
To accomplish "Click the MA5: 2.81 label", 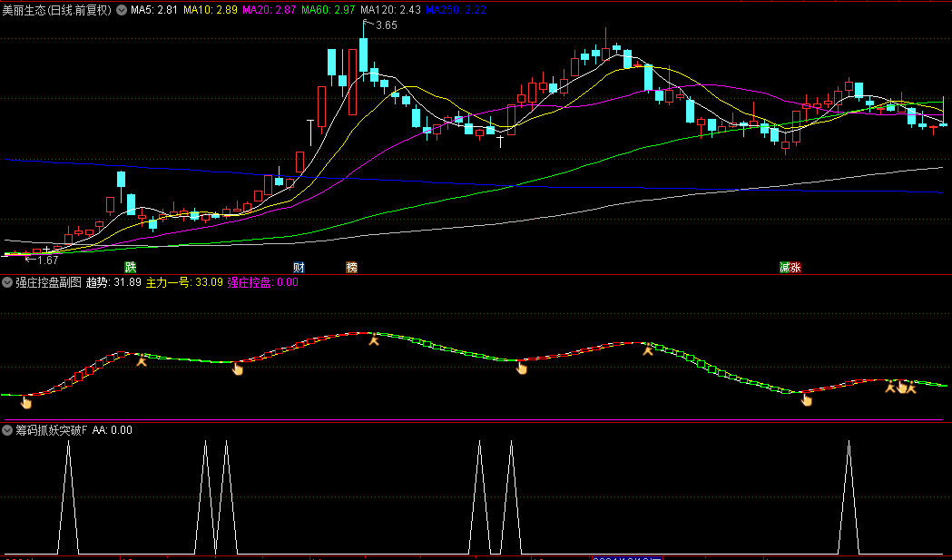I will (154, 10).
